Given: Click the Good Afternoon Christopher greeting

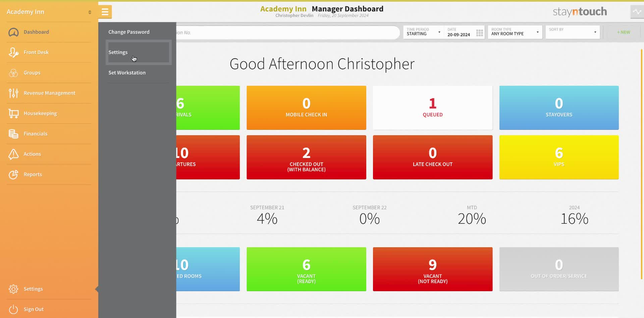Looking at the screenshot, I should 322,64.
